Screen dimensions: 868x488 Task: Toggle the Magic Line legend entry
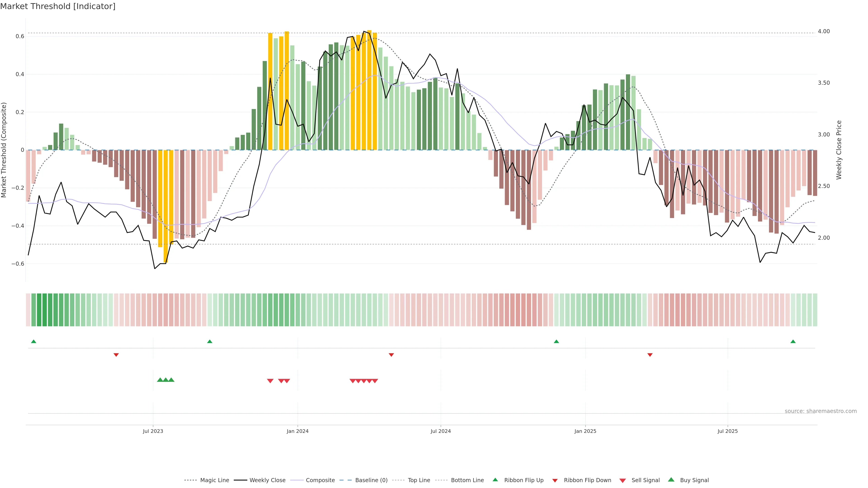tap(214, 480)
